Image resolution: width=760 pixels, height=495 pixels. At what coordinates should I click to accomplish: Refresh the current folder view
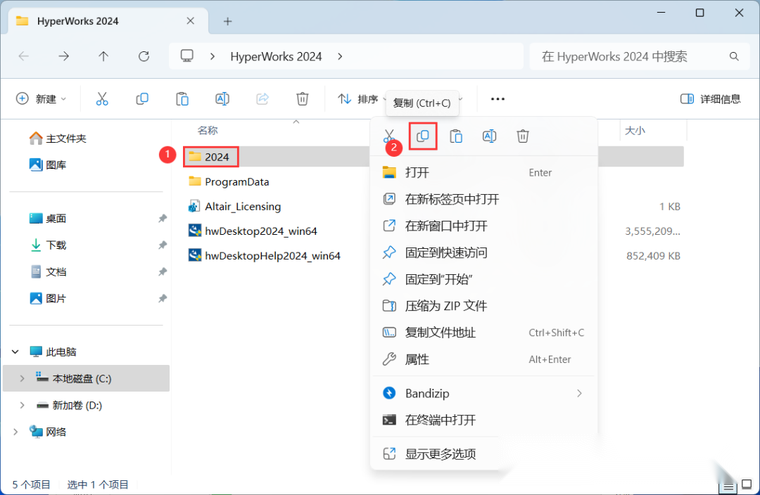click(144, 56)
